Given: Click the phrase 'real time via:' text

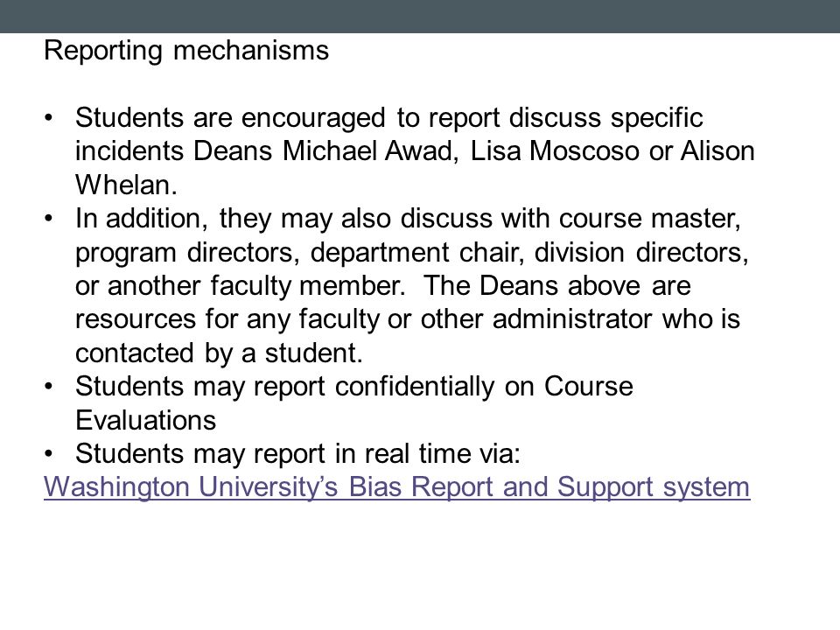Looking at the screenshot, I should pyautogui.click(x=442, y=454).
